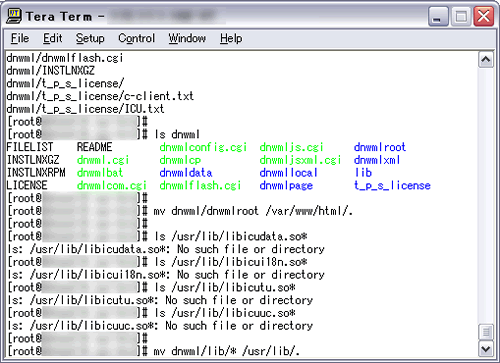Click the dnwmlroot directory name
Screen dimensions: 500x363
click(380, 147)
